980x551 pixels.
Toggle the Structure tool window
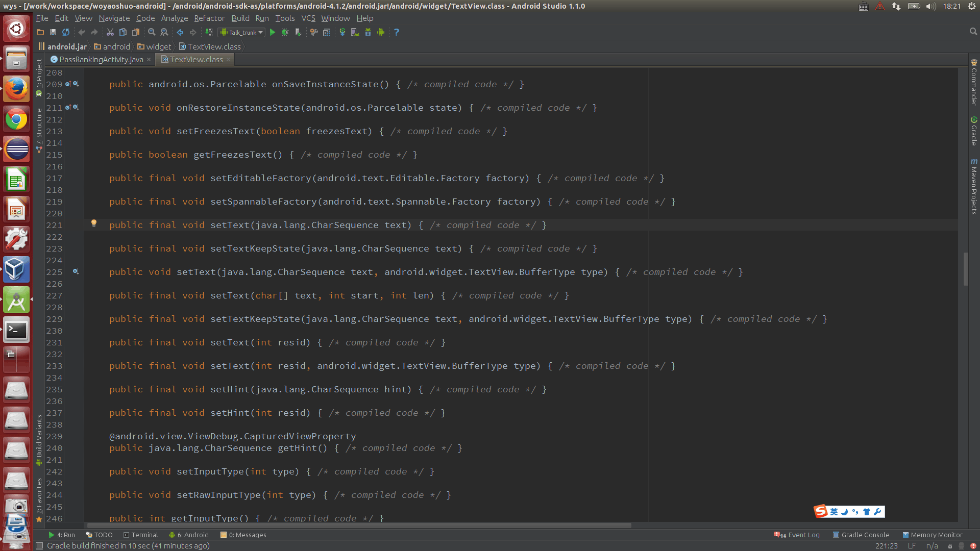coord(39,130)
